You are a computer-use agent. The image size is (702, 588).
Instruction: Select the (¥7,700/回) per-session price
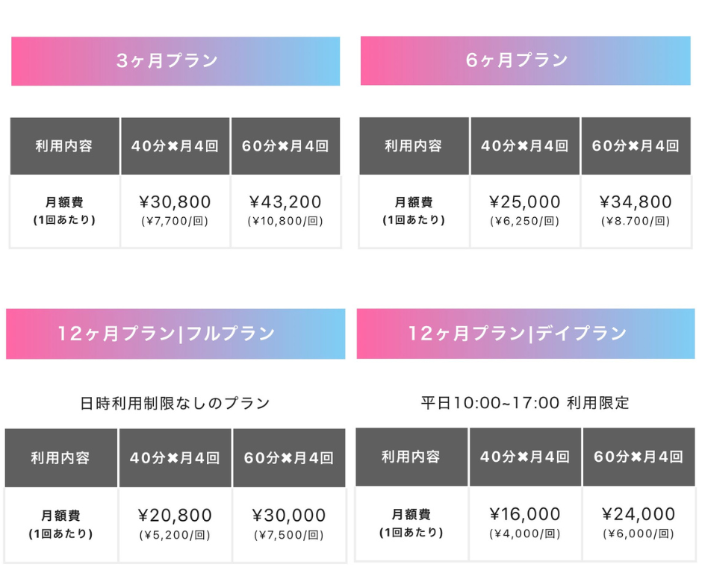coord(175,221)
